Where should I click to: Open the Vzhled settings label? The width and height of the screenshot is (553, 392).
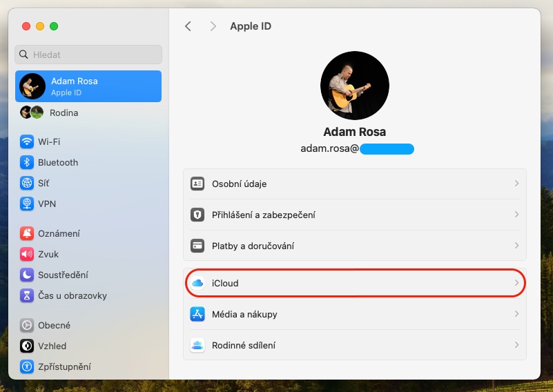[52, 346]
